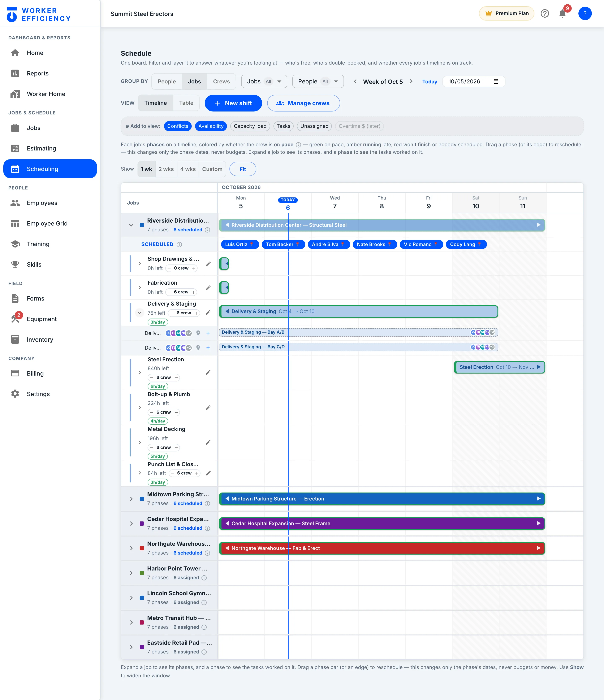Open Reports from sidebar

(x=50, y=73)
